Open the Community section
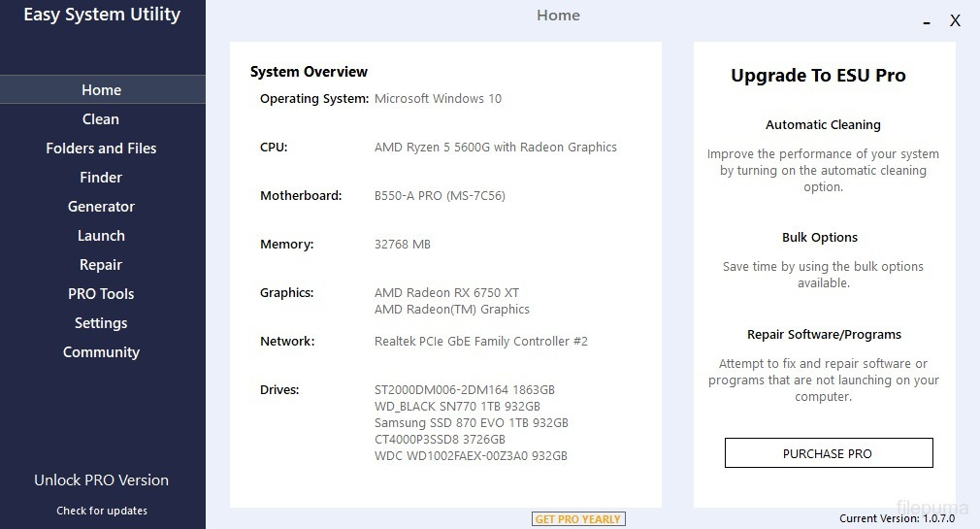980x529 pixels. [x=101, y=352]
